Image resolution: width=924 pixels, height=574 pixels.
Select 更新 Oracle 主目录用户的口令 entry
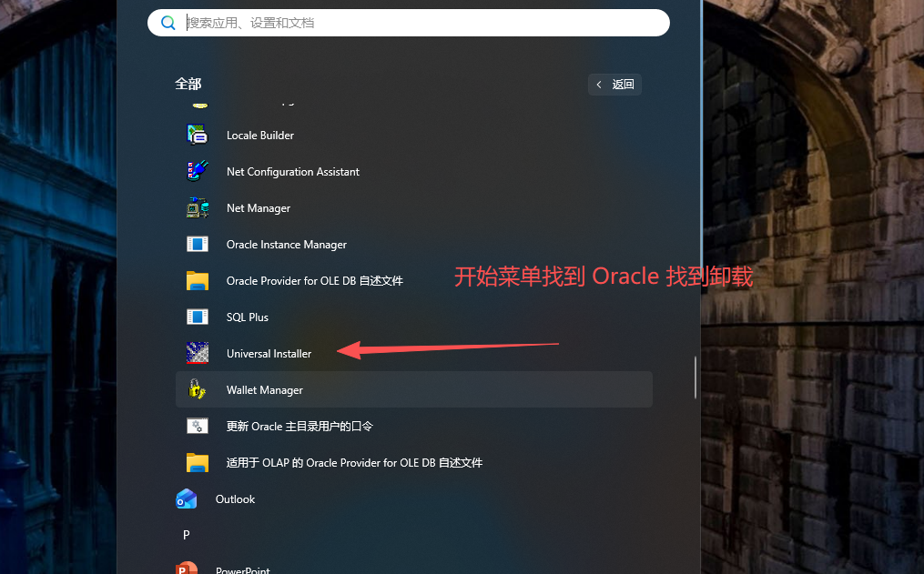[413, 427]
